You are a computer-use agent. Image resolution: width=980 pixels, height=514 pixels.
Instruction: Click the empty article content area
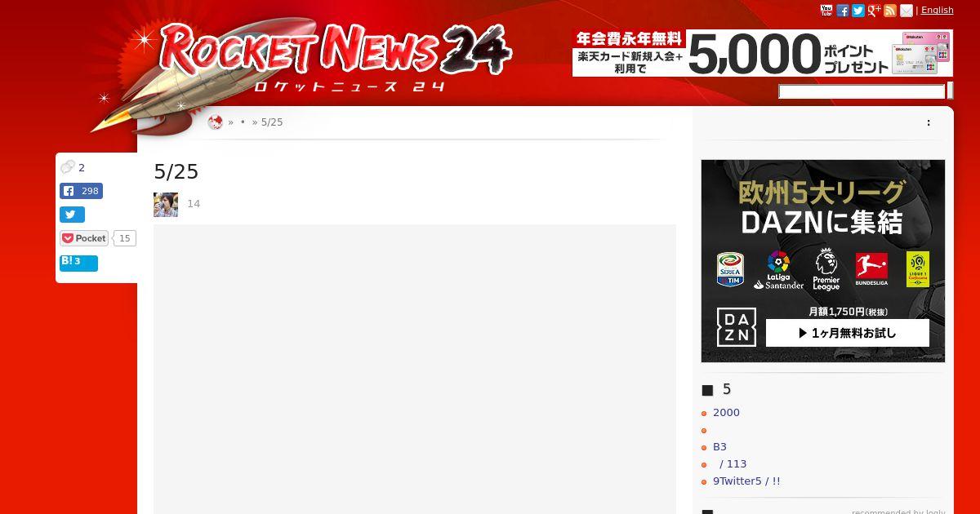click(415, 369)
